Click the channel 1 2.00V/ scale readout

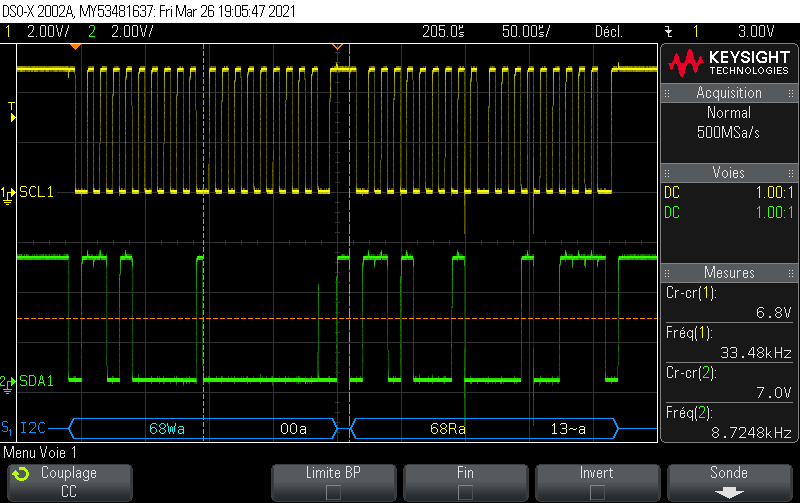[47, 31]
